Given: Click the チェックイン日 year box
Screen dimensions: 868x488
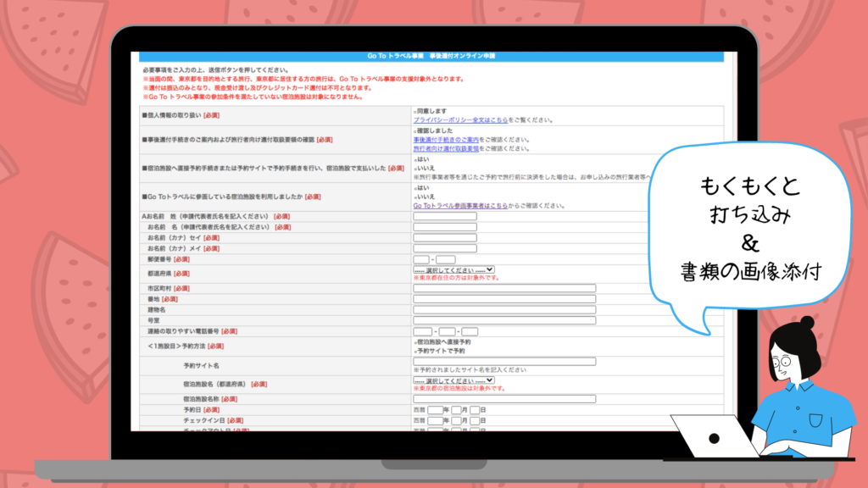Looking at the screenshot, I should tap(435, 421).
